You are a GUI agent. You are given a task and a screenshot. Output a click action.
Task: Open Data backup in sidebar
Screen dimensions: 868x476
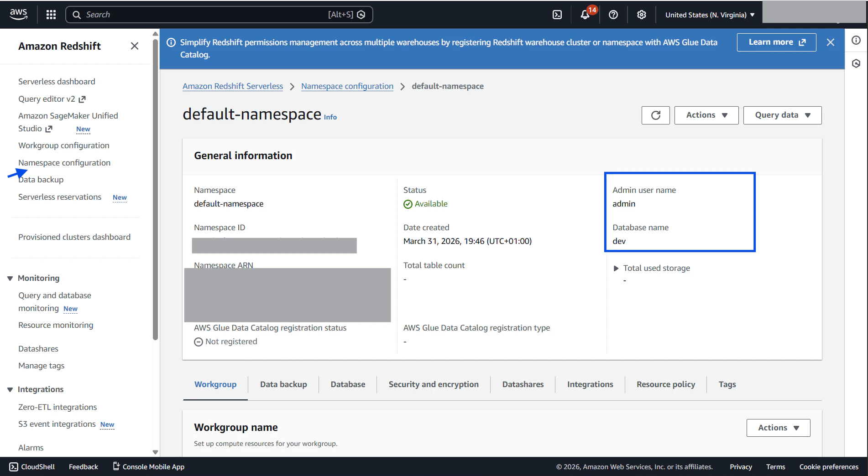[x=41, y=180]
